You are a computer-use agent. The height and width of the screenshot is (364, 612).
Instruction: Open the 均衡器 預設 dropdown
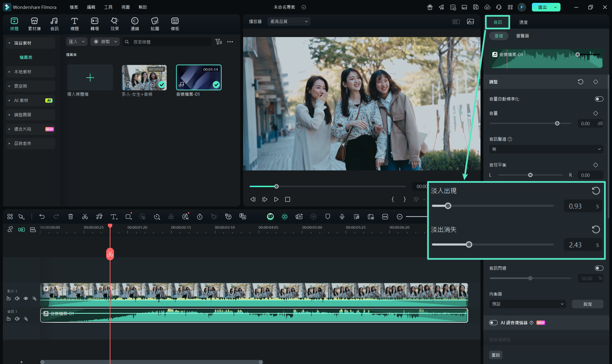[527, 304]
